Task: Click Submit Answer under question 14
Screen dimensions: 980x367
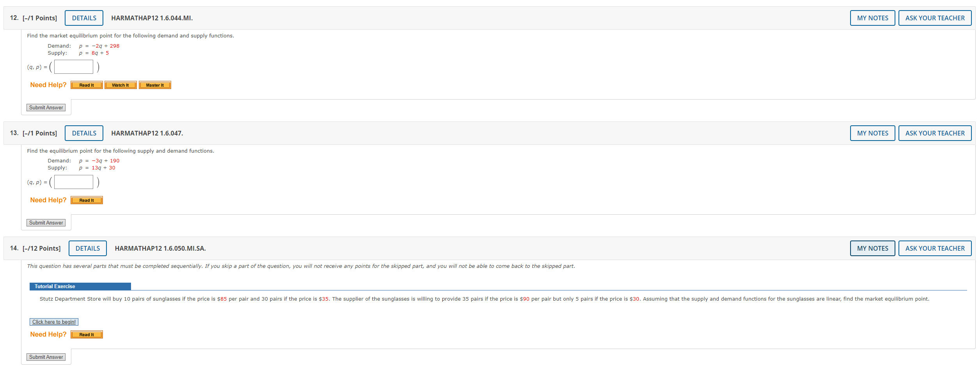Action: (x=46, y=357)
